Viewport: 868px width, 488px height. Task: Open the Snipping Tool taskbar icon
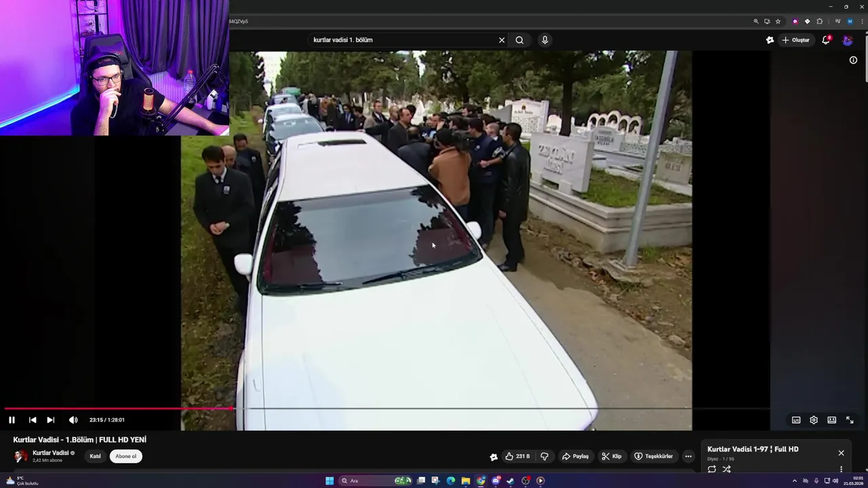[436, 481]
